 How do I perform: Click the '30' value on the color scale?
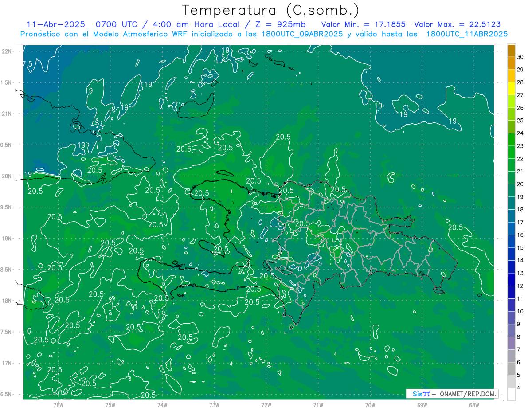point(520,57)
